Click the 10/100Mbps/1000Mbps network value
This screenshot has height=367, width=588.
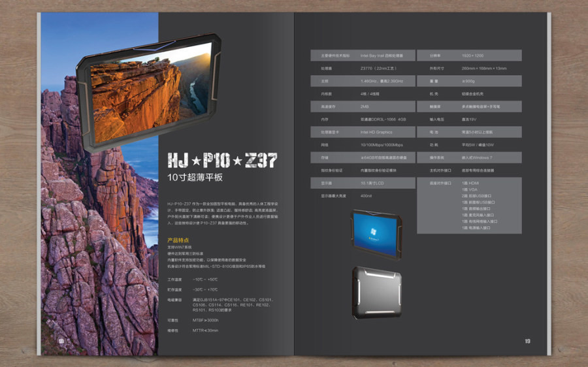coord(382,144)
